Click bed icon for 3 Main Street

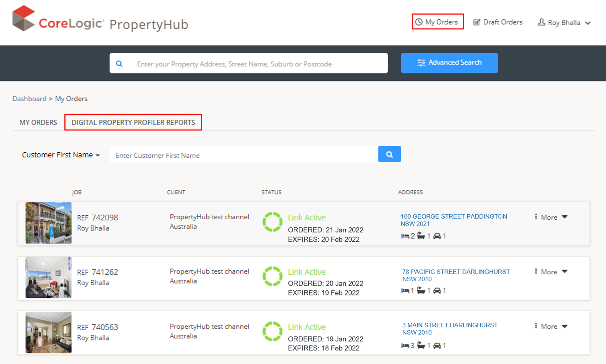click(x=405, y=346)
